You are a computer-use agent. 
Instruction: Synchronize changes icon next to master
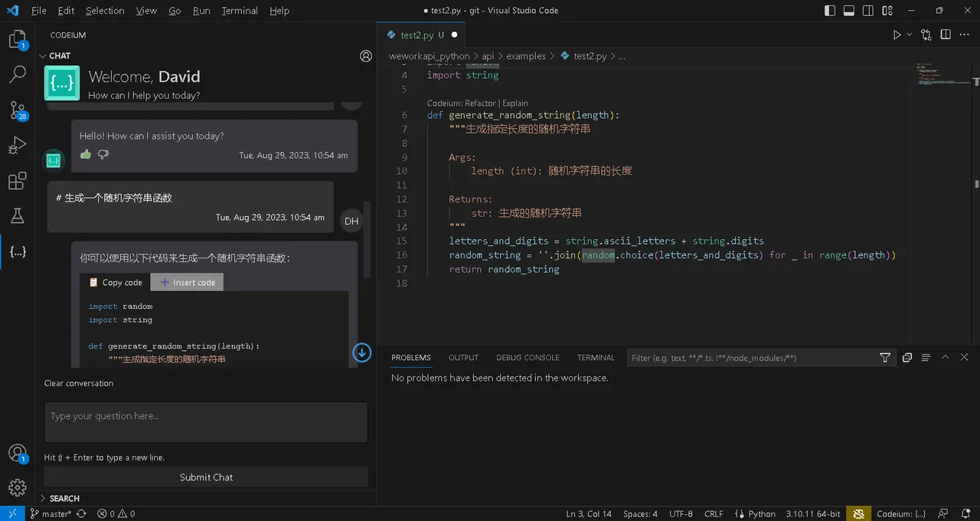(x=81, y=514)
